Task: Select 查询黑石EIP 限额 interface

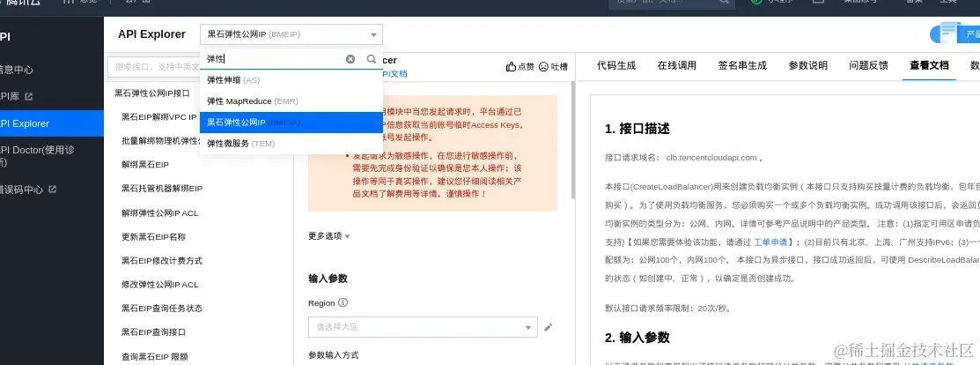Action: (154, 356)
